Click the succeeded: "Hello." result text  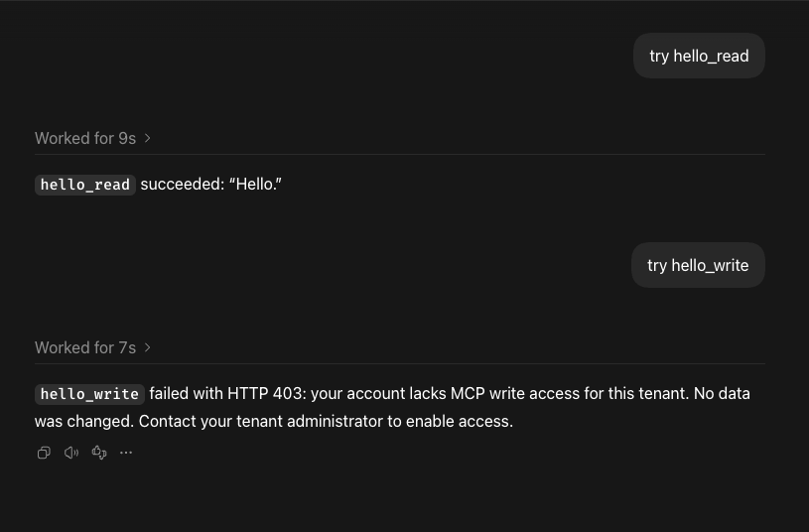coord(211,185)
